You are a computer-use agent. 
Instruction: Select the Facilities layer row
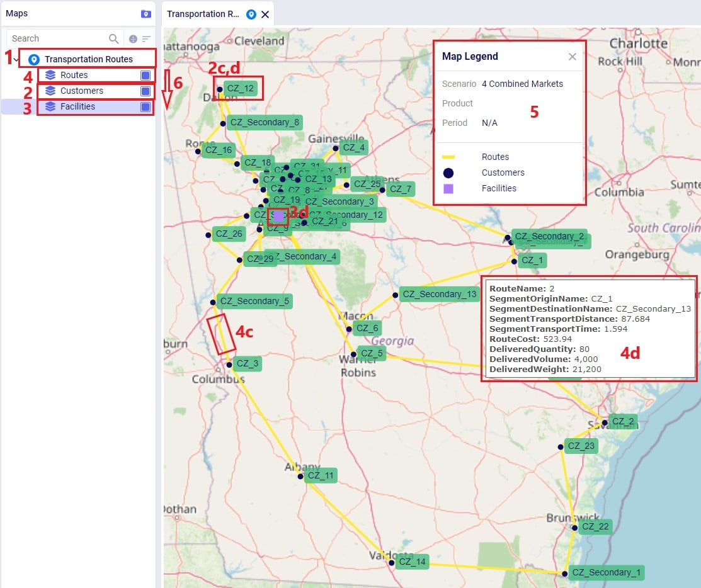coord(78,106)
